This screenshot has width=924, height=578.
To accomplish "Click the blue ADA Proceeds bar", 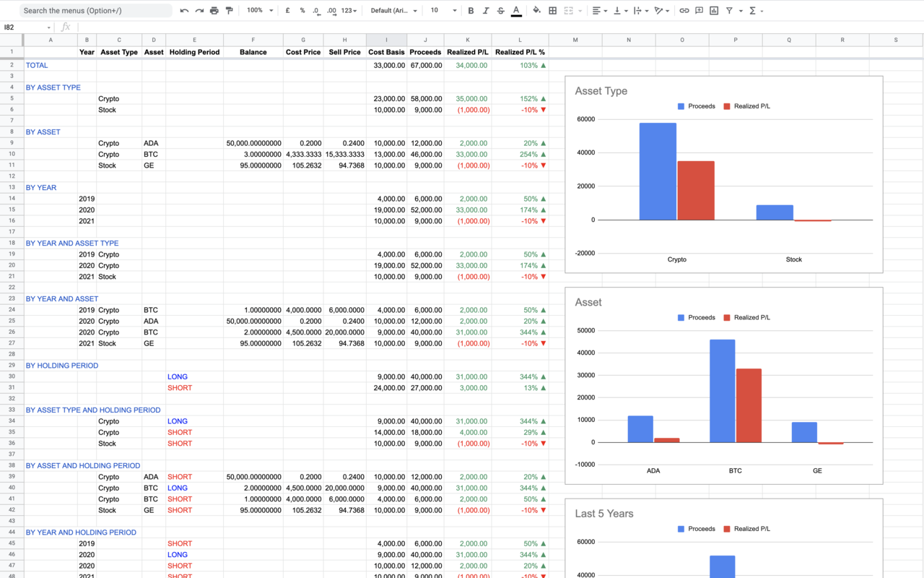I will [x=640, y=429].
